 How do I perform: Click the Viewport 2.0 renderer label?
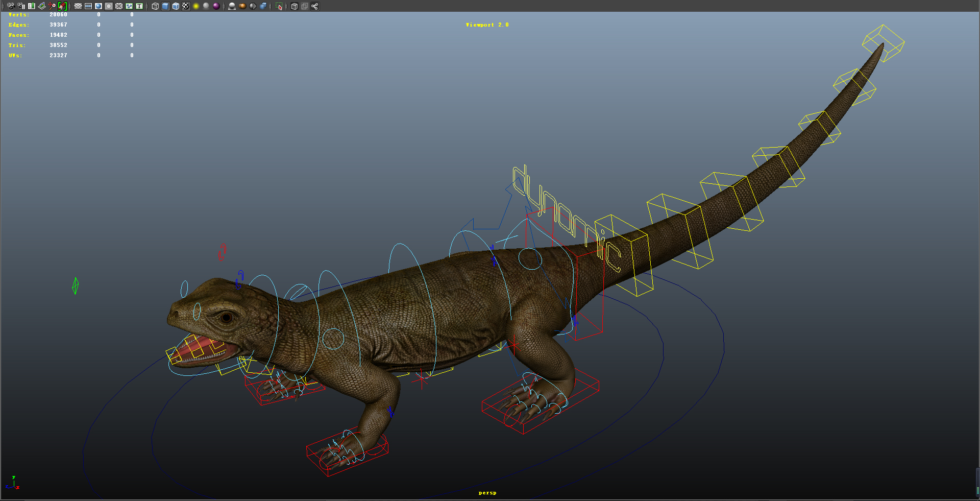(486, 24)
